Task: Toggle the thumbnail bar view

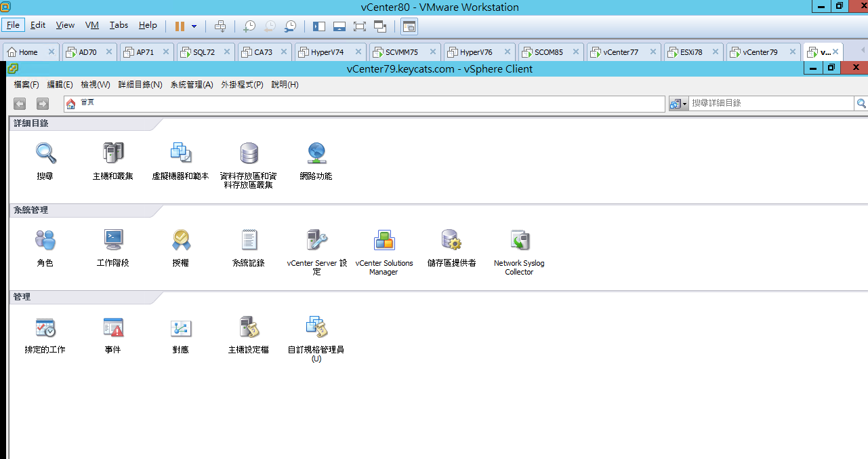Action: [339, 26]
